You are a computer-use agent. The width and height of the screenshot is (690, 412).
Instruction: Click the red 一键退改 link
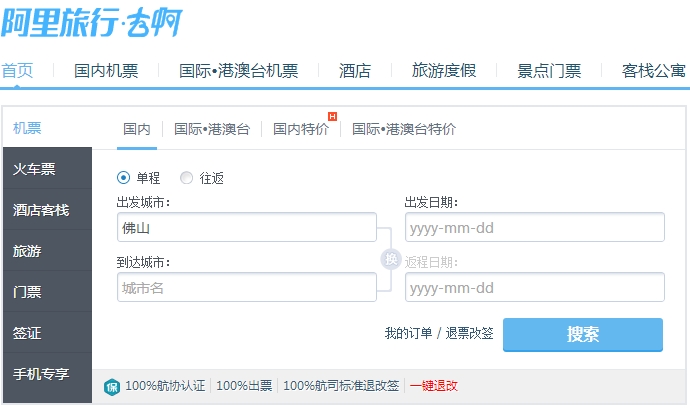(x=434, y=386)
